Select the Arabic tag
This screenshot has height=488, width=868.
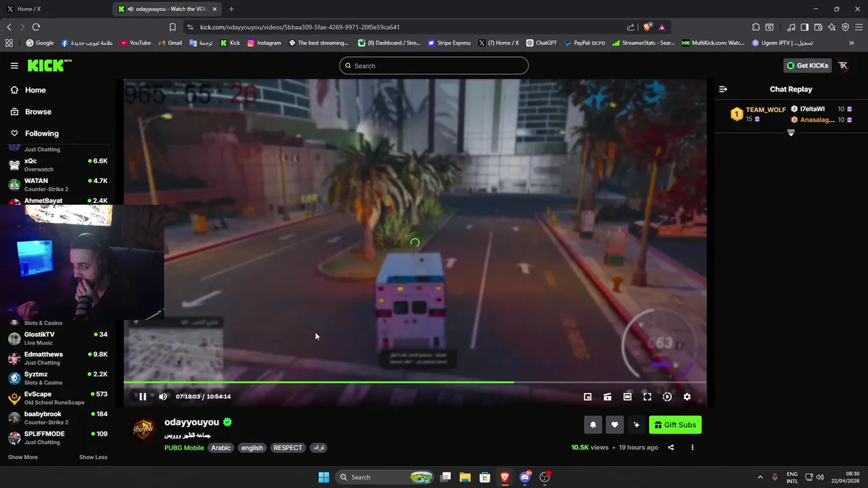tap(220, 448)
